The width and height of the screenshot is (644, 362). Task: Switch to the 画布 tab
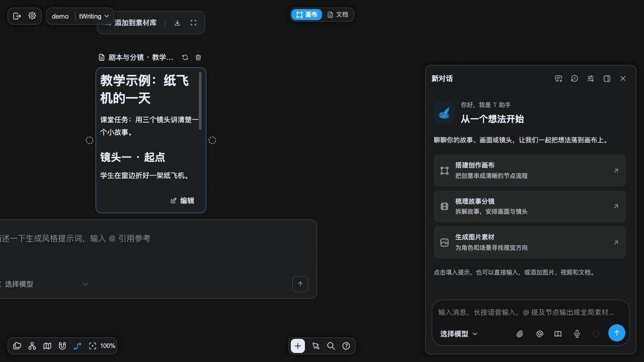click(x=306, y=15)
